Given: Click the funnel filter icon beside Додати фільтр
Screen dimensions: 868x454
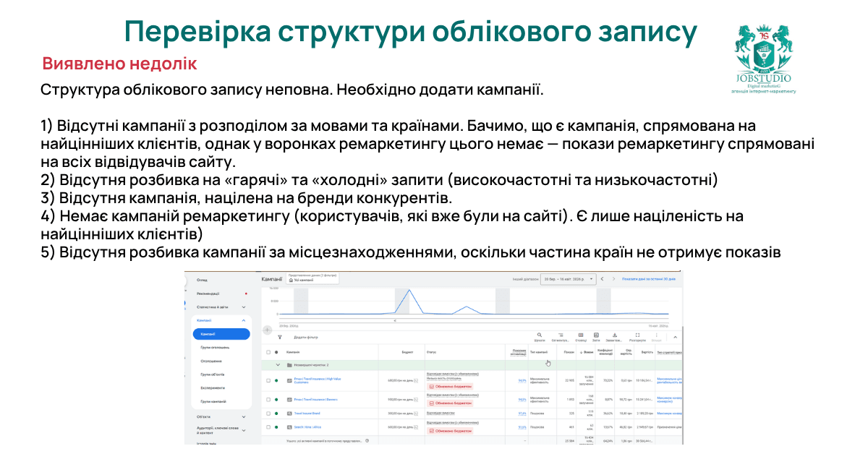Looking at the screenshot, I should 280,337.
